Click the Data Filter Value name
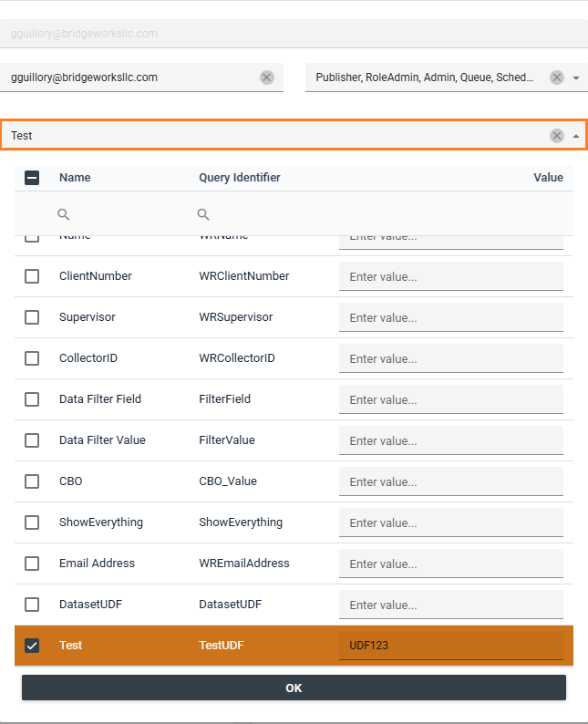 102,440
